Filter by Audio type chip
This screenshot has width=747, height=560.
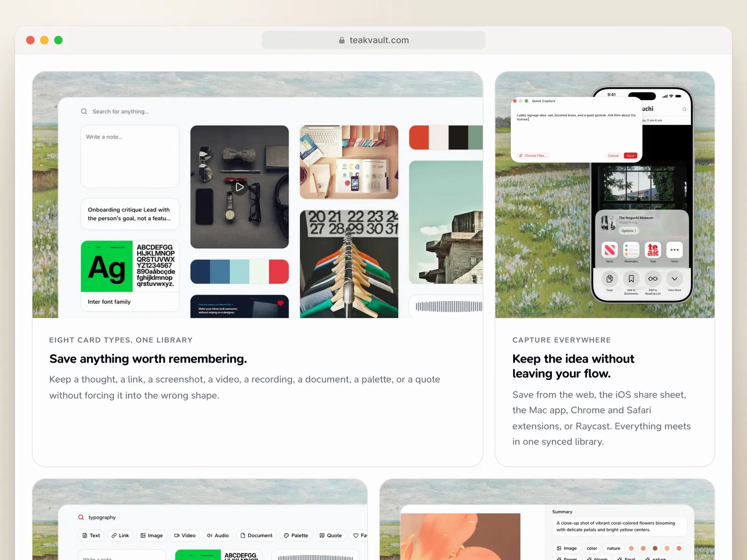click(218, 535)
